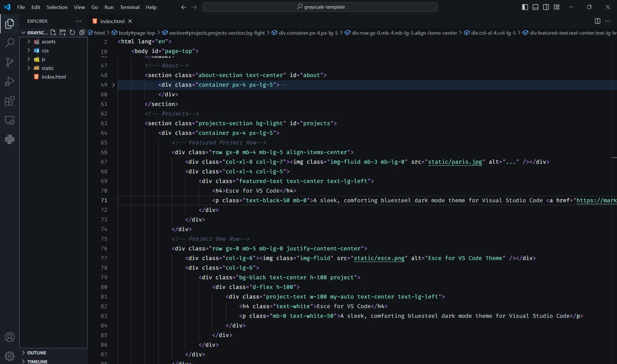This screenshot has height=364, width=617.
Task: Collapse all folders in Explorer
Action: point(82,32)
